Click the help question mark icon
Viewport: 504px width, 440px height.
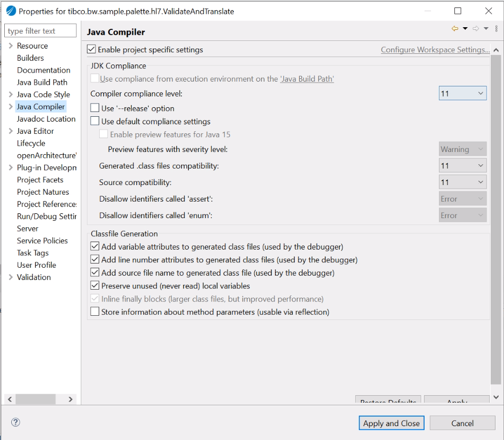15,422
